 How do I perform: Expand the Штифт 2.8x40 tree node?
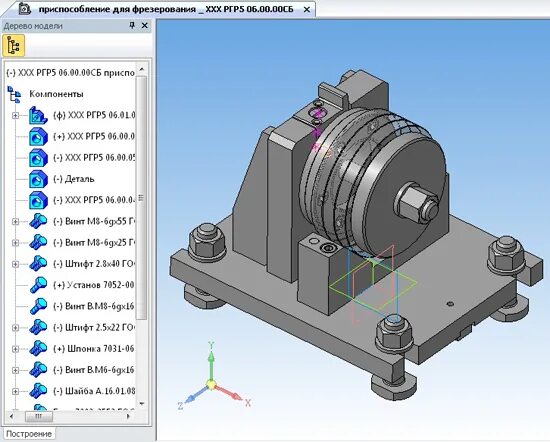(15, 264)
